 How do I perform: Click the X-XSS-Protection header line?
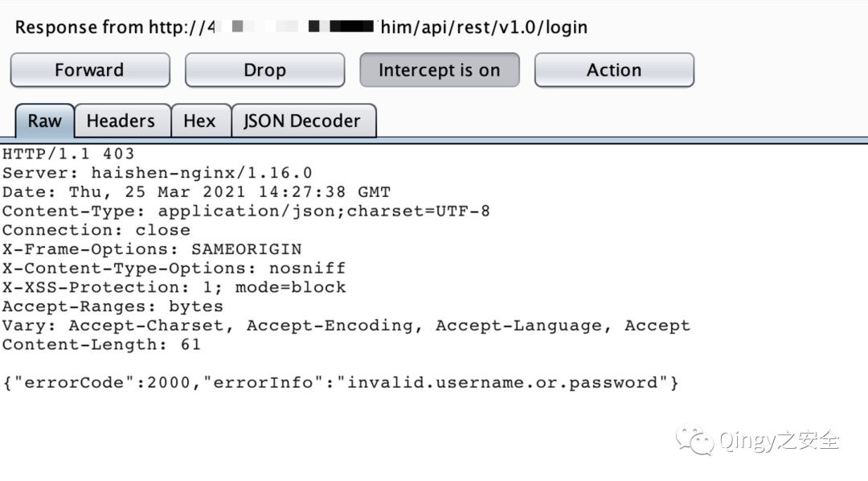pos(174,287)
